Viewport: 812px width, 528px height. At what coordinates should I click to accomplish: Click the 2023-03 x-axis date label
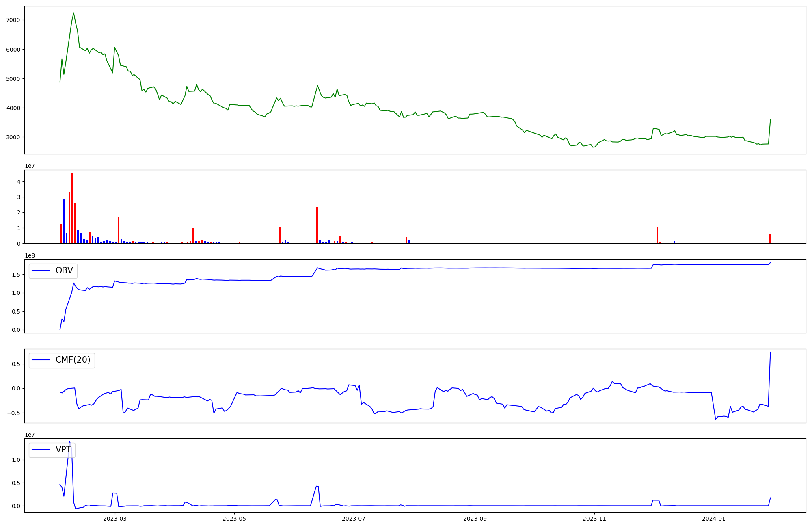click(115, 519)
